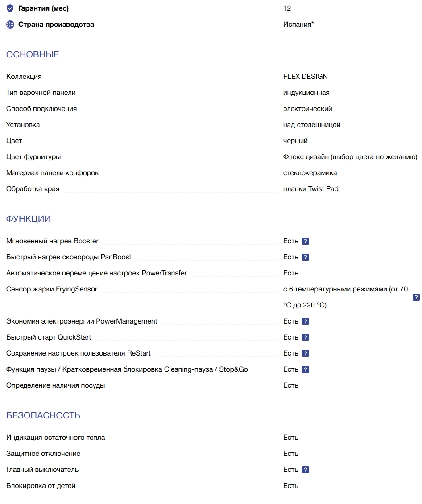Open help icon for Главный выключатель
The image size is (422, 504).
point(306,470)
